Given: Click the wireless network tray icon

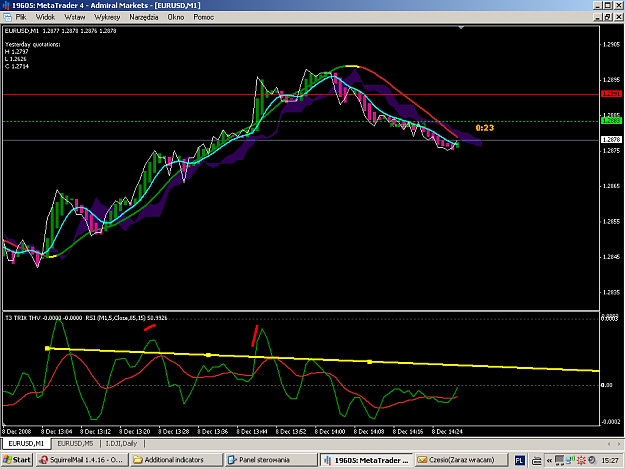Looking at the screenshot, I should pyautogui.click(x=570, y=460).
